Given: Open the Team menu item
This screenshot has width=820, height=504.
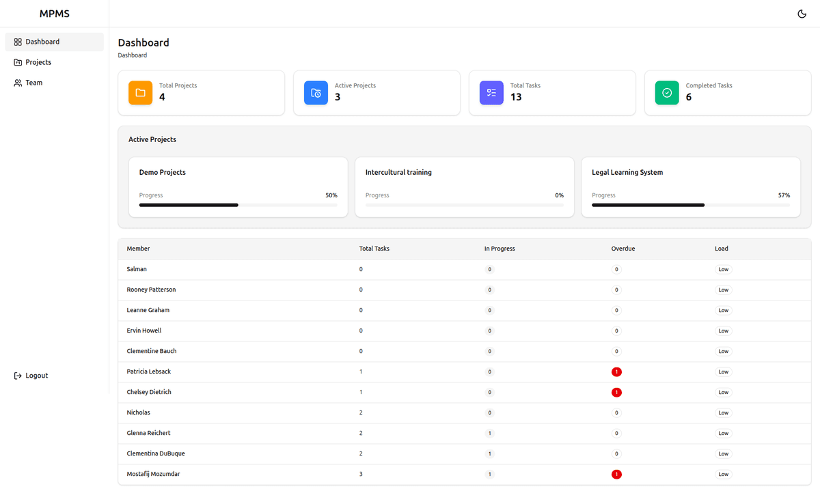Looking at the screenshot, I should tap(55, 83).
